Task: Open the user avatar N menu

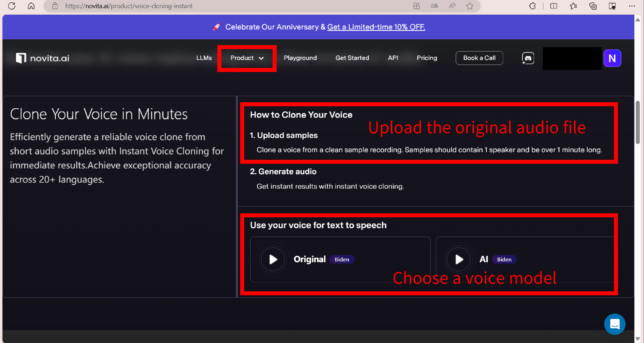Action: pyautogui.click(x=612, y=58)
